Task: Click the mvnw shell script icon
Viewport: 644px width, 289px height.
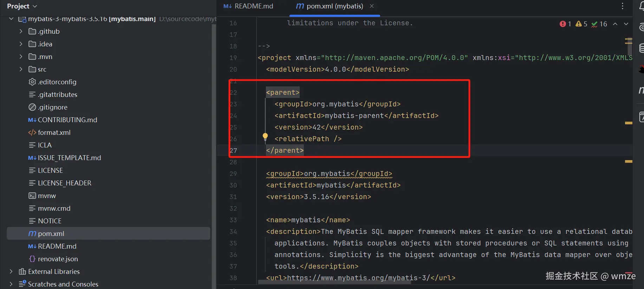Action: (32, 196)
